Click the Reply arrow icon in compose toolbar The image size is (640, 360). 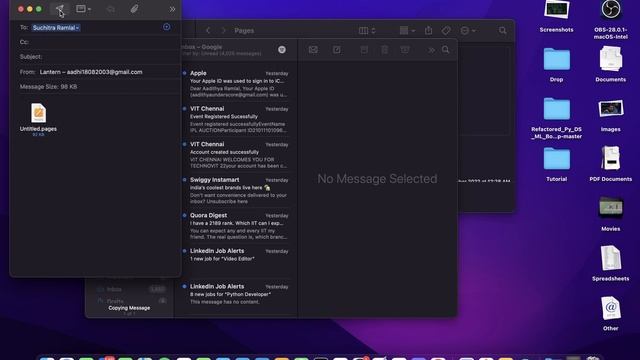[x=111, y=9]
